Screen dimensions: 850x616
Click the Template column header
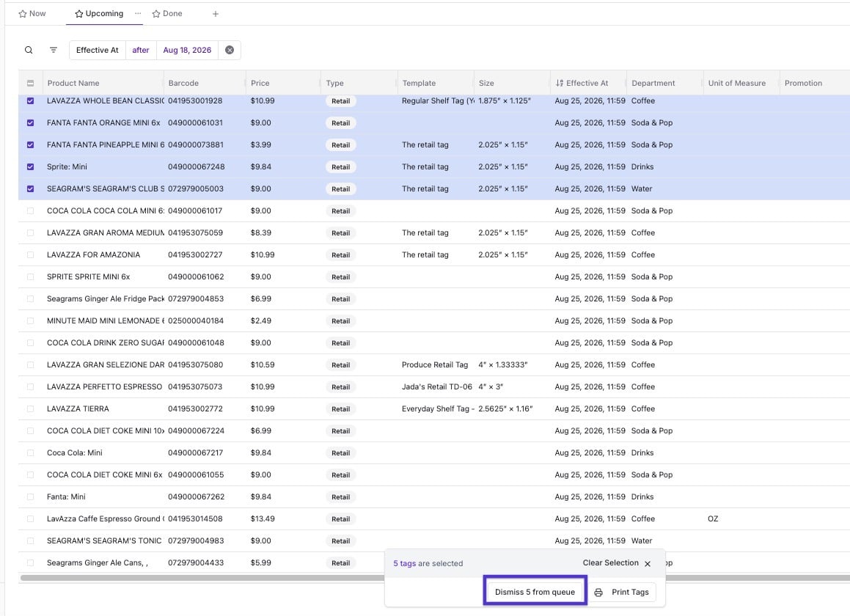pyautogui.click(x=419, y=83)
